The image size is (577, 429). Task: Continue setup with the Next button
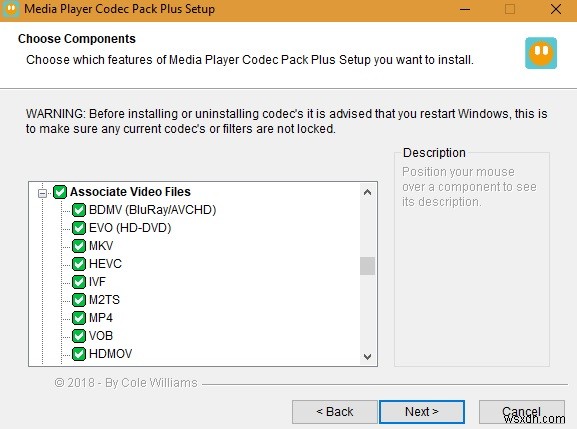coord(422,412)
